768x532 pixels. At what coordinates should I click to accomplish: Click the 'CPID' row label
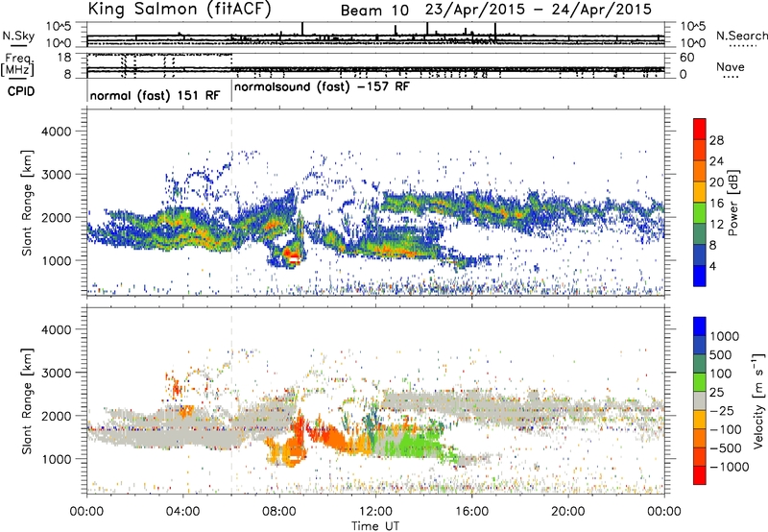21,91
